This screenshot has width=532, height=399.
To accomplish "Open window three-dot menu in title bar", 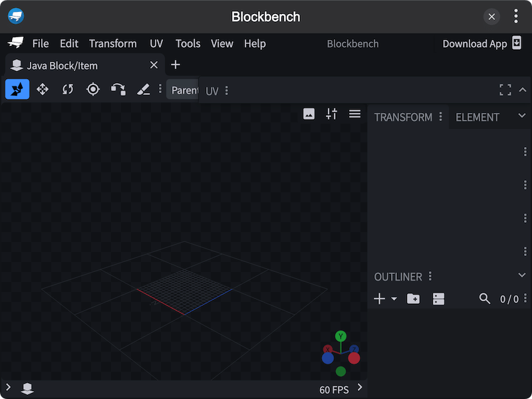I will coord(516,16).
